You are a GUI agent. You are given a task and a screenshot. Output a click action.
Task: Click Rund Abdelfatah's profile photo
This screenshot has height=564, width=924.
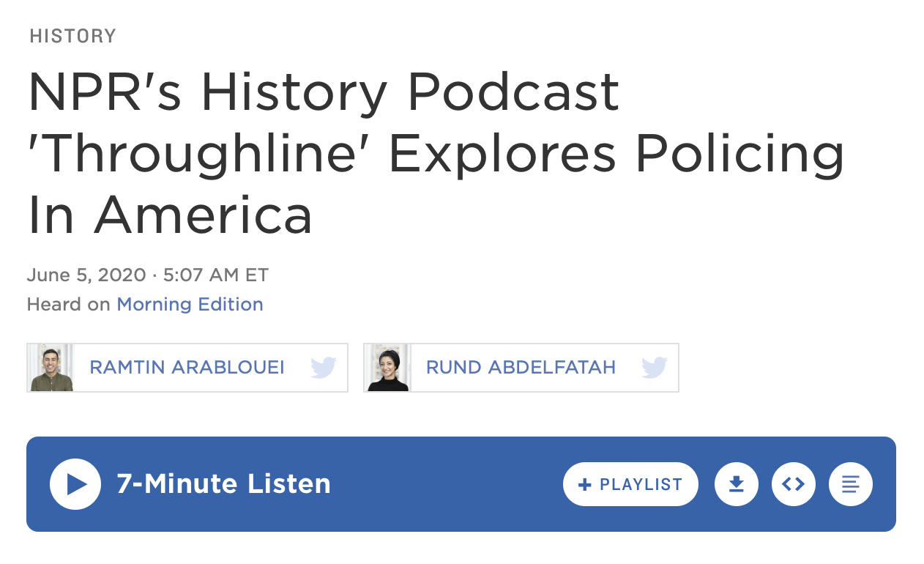click(388, 368)
